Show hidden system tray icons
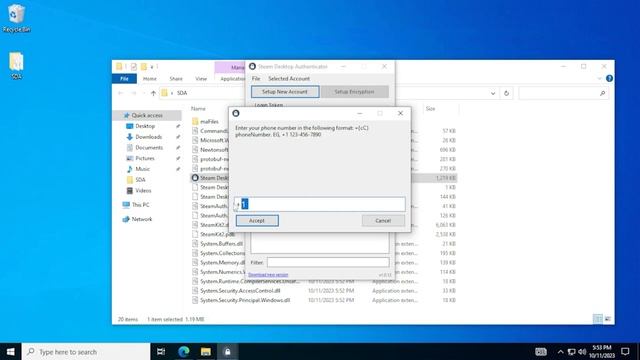The height and width of the screenshot is (360, 640). 560,352
